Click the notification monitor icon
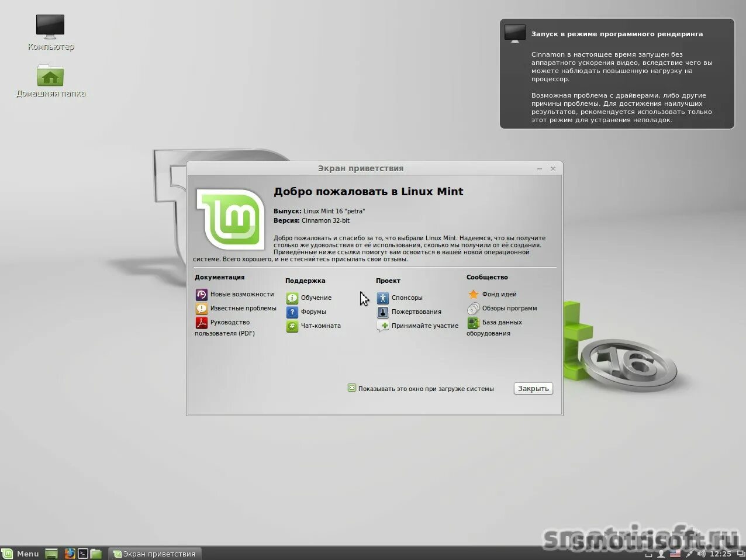This screenshot has width=746, height=560. click(515, 34)
